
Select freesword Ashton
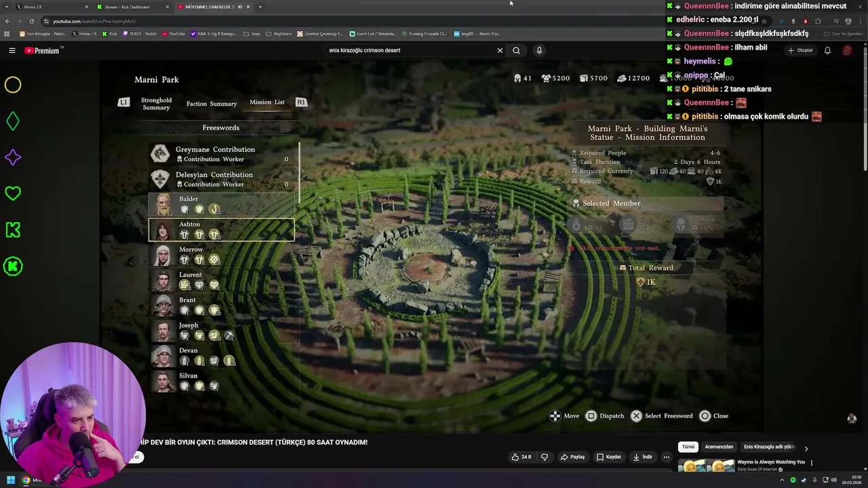pyautogui.click(x=222, y=230)
